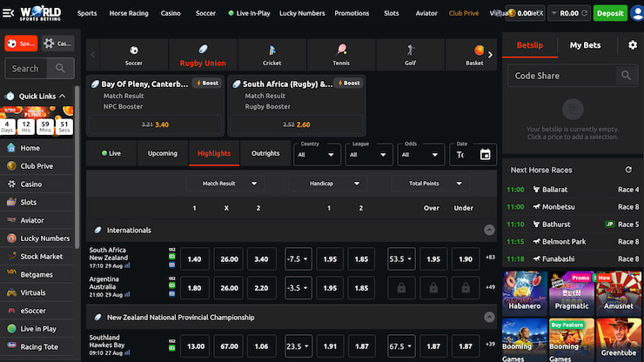Screen dimensions: 644x362
Task: Switch to the Sports mode toggle
Action: point(21,44)
